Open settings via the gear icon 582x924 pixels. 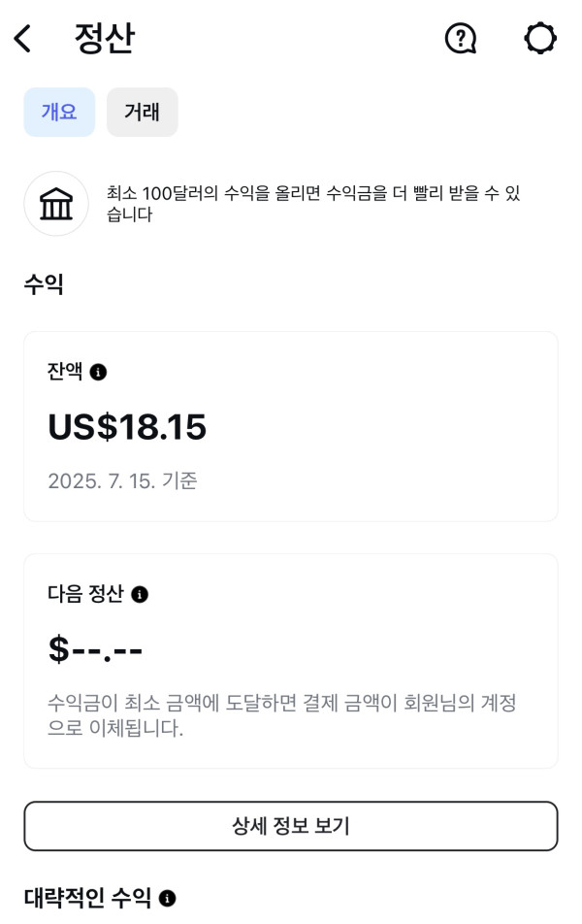(x=540, y=39)
